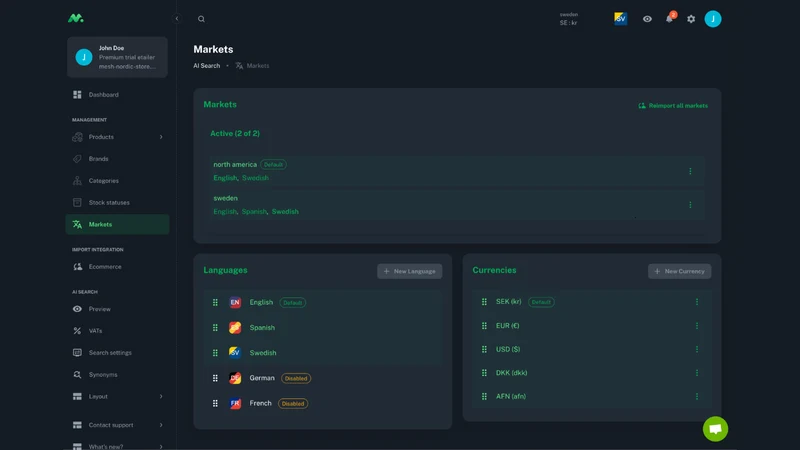The width and height of the screenshot is (800, 450).
Task: Select the EUR (€) currency label
Action: 508,326
